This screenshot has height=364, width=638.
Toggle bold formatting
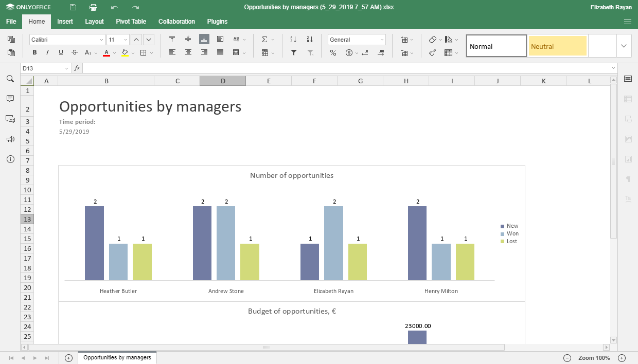click(34, 53)
